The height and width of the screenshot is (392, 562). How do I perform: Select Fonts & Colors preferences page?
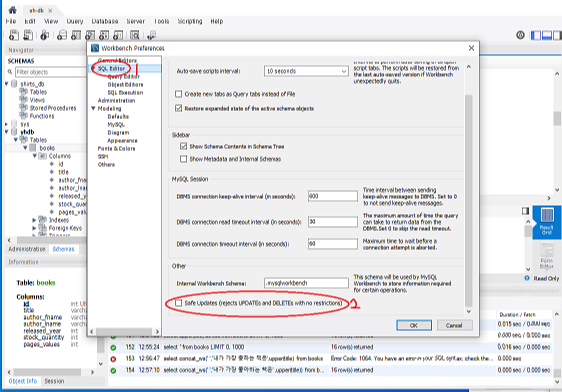(116, 148)
